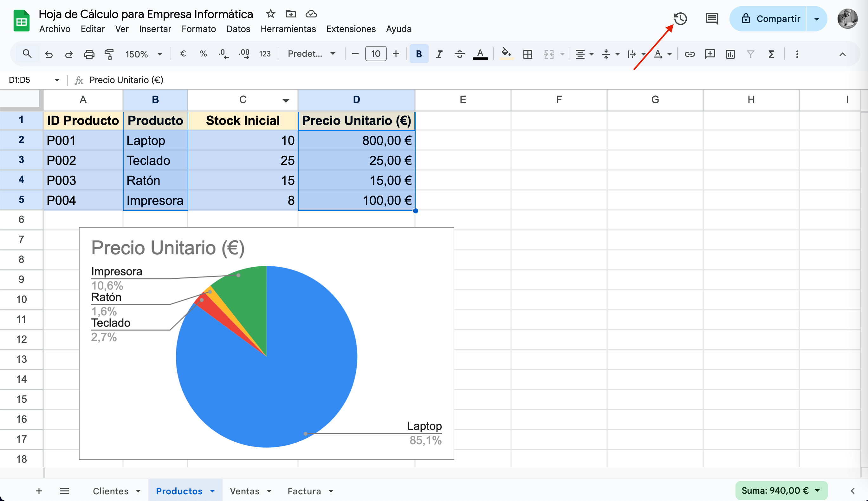Image resolution: width=868 pixels, height=501 pixels.
Task: Click the borders icon
Action: point(528,54)
